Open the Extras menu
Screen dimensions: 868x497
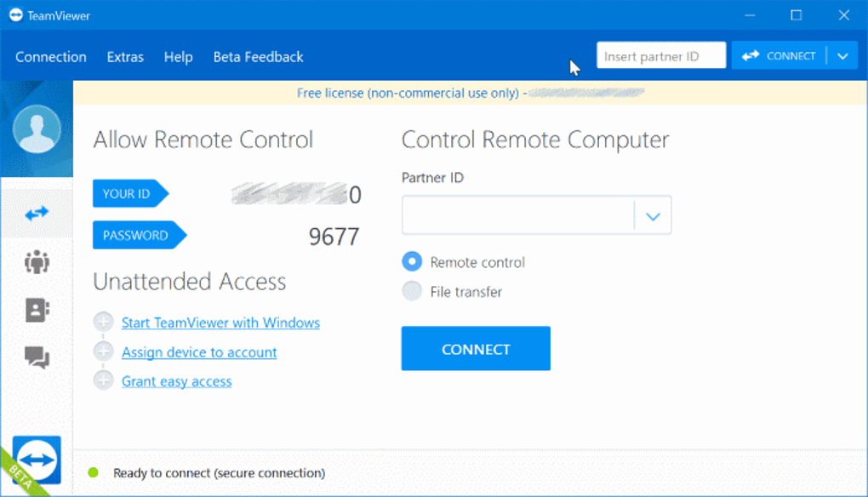(125, 57)
